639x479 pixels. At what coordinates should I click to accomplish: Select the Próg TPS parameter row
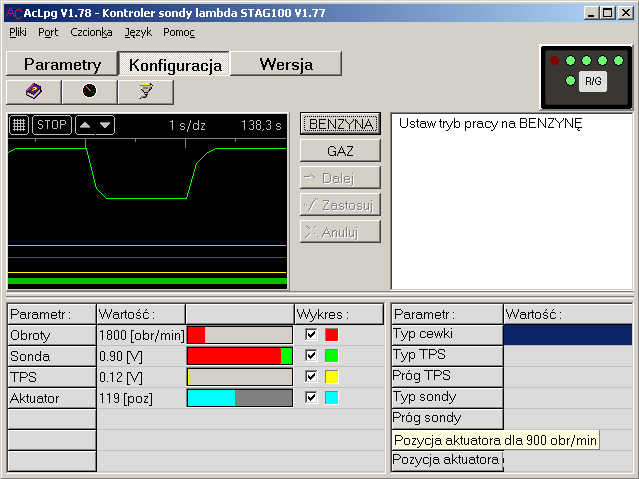(447, 376)
